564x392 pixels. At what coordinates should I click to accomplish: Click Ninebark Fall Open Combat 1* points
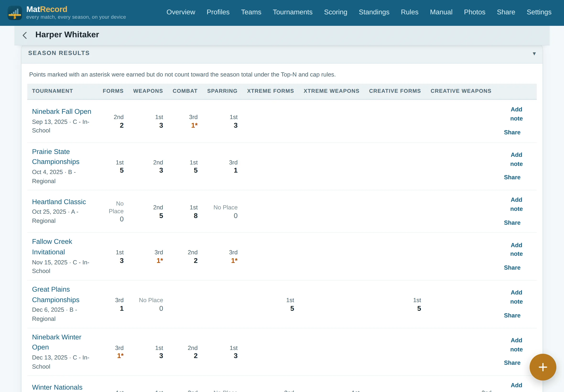coord(194,125)
